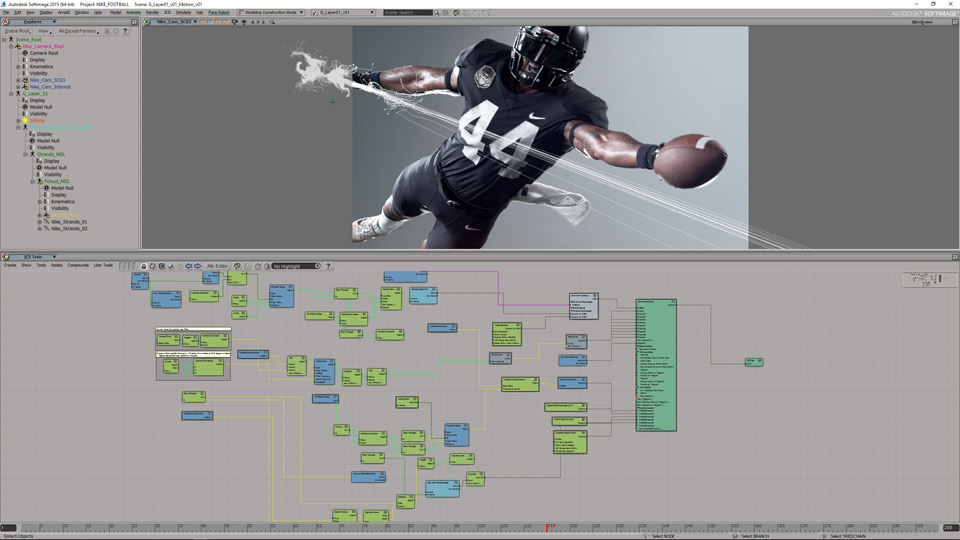The height and width of the screenshot is (540, 960).
Task: Click the Explorer panel maximize icon
Action: (x=134, y=22)
